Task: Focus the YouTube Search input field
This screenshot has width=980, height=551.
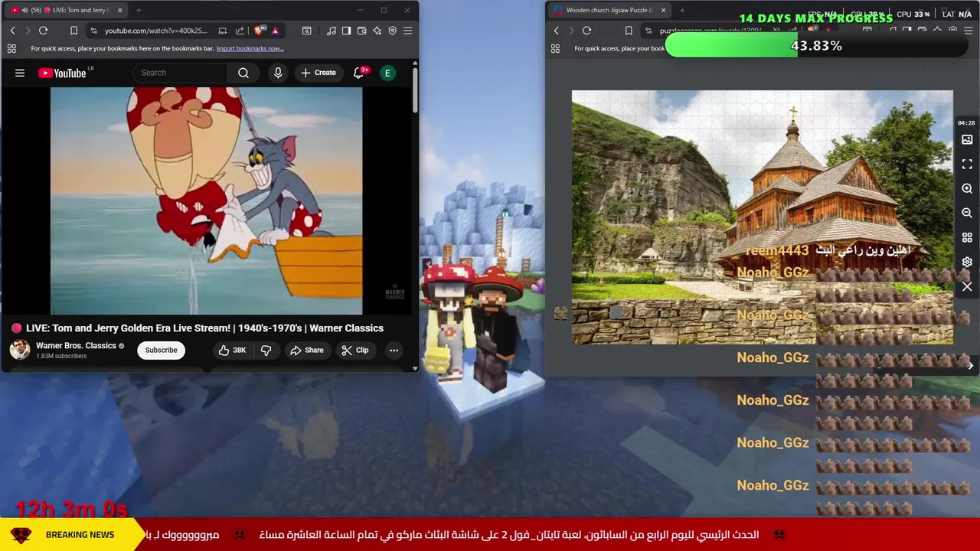Action: (x=180, y=73)
